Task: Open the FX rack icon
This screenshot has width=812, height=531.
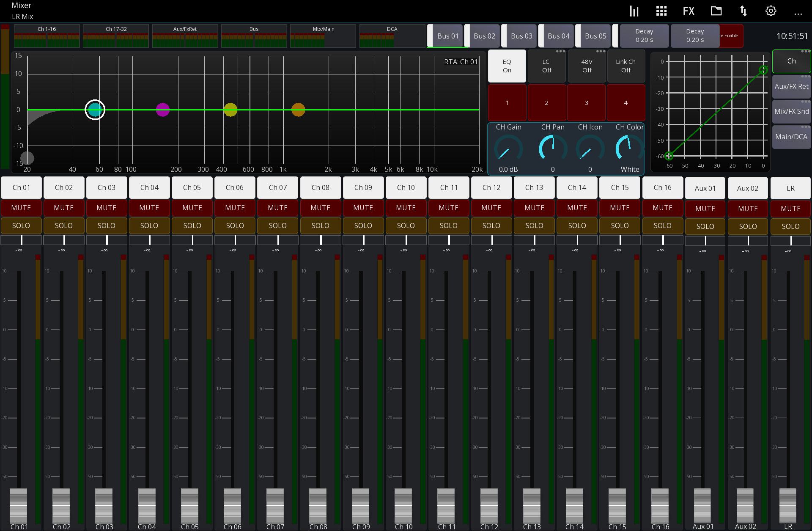Action: click(x=688, y=11)
